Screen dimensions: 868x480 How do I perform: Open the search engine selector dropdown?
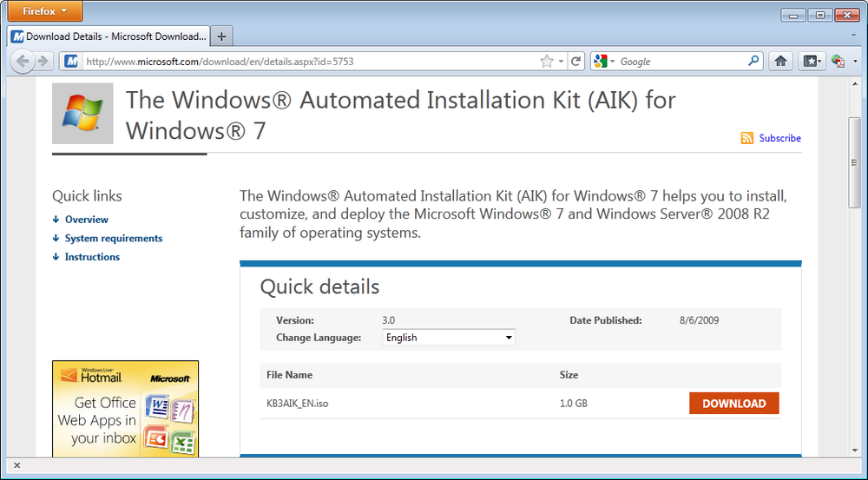[x=603, y=62]
